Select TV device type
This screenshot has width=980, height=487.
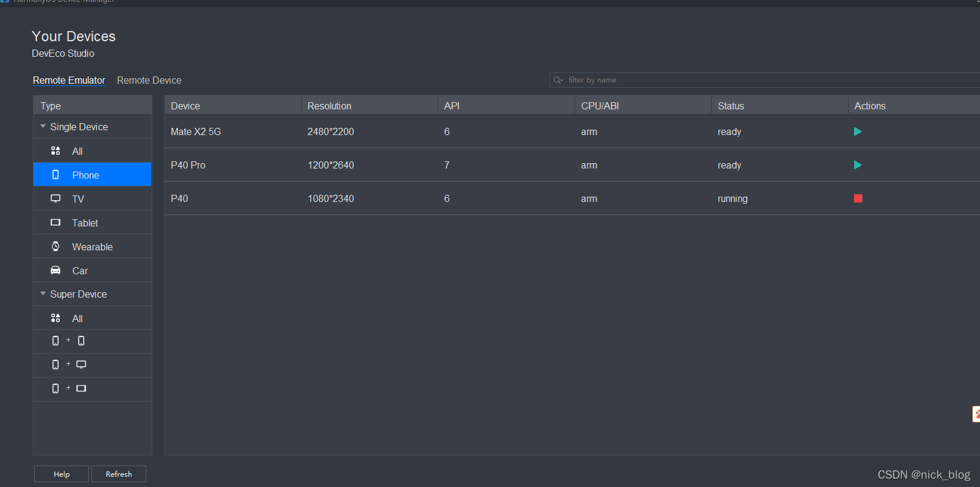point(93,198)
